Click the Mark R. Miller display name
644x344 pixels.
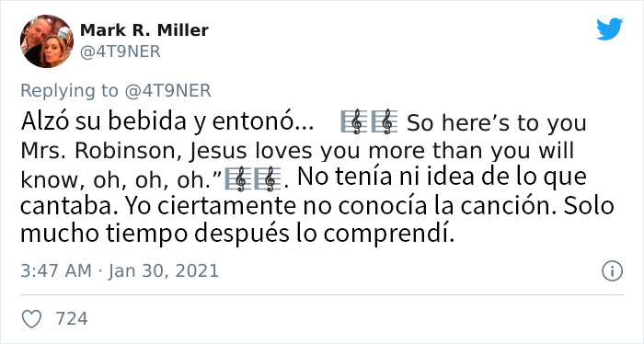[x=144, y=30]
